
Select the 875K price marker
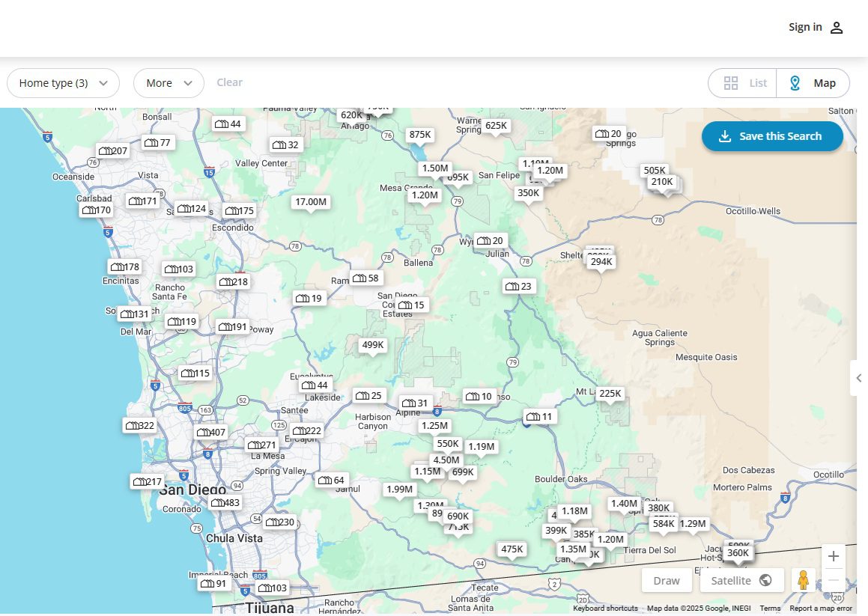click(x=419, y=135)
